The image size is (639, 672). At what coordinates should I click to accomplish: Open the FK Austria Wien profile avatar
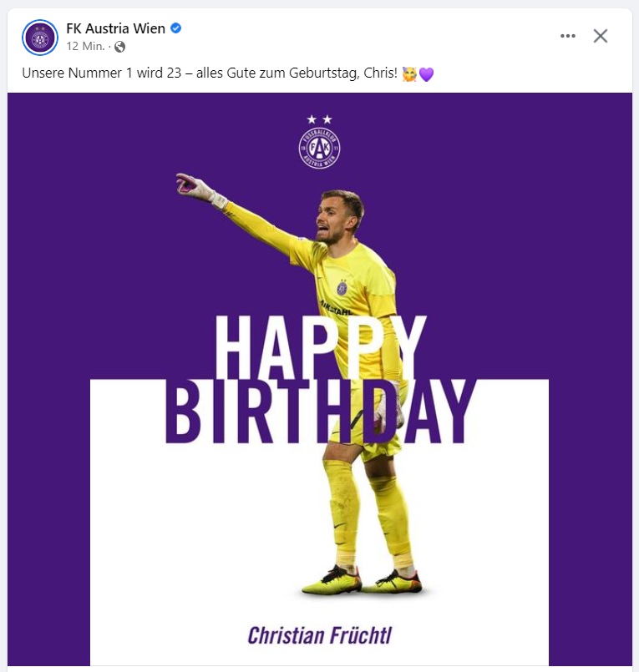tap(40, 38)
